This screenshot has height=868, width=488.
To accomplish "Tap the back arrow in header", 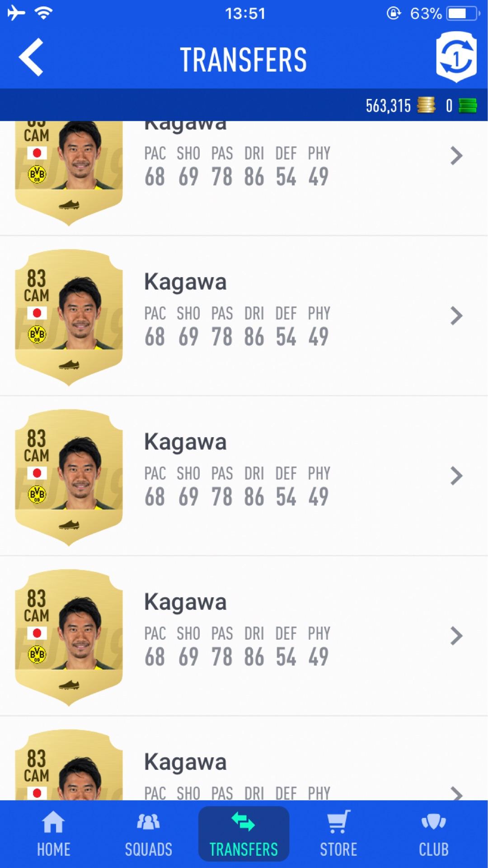I will tap(31, 57).
